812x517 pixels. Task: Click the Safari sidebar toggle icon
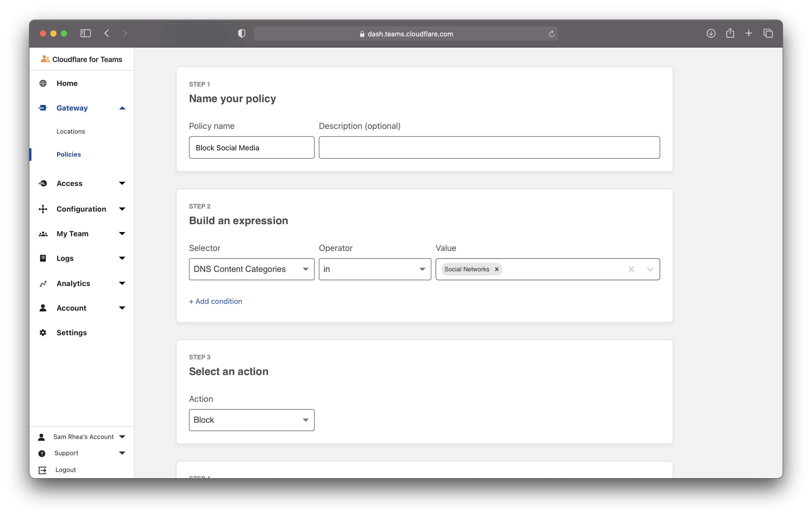[x=85, y=34]
